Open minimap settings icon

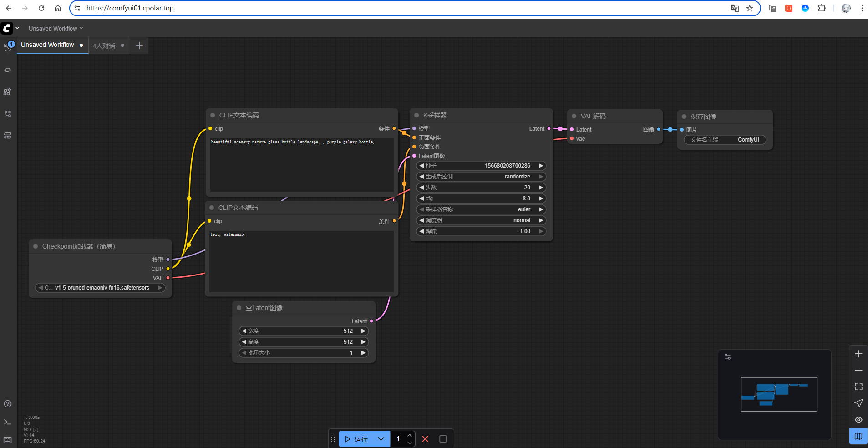tap(727, 357)
